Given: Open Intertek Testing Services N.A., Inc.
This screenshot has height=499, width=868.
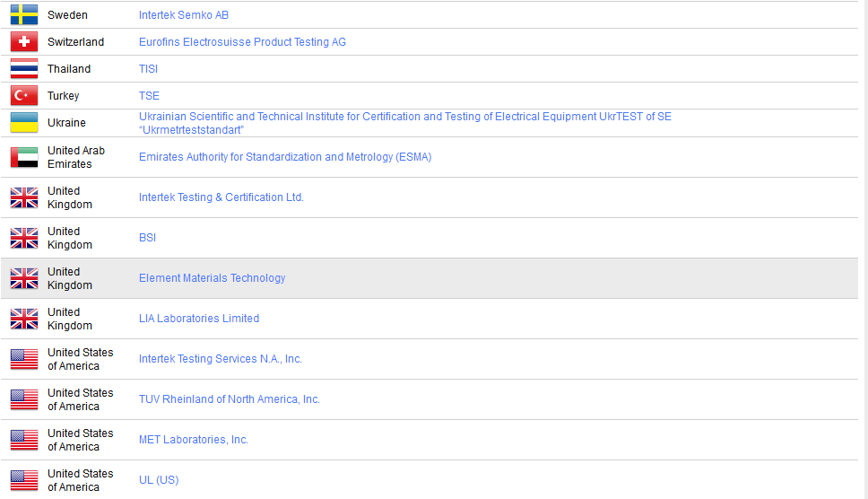Looking at the screenshot, I should tap(220, 359).
